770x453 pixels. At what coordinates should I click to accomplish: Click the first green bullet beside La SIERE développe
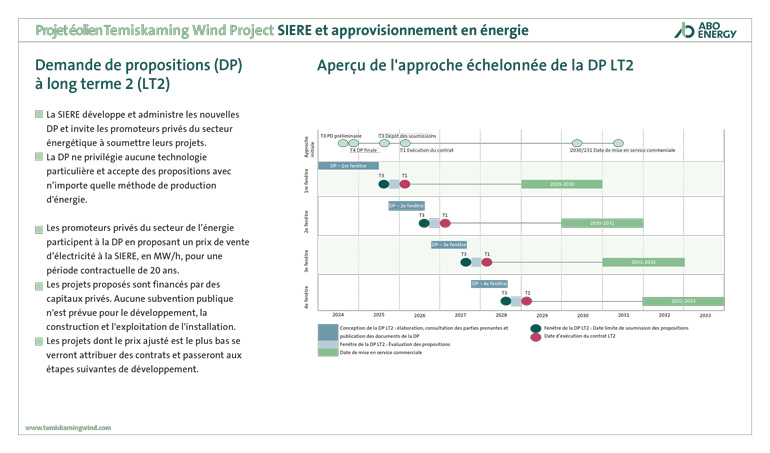tap(38, 116)
